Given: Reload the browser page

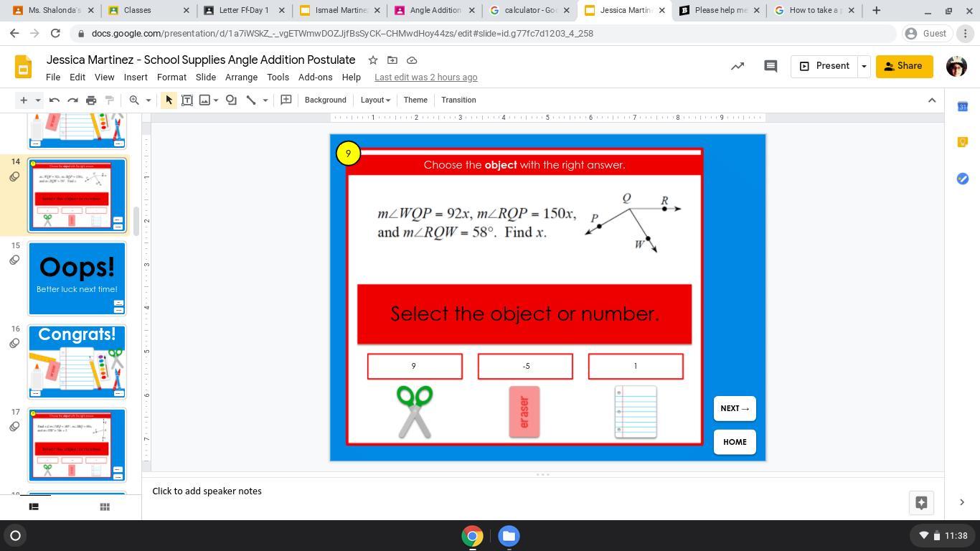Looking at the screenshot, I should pos(55,34).
